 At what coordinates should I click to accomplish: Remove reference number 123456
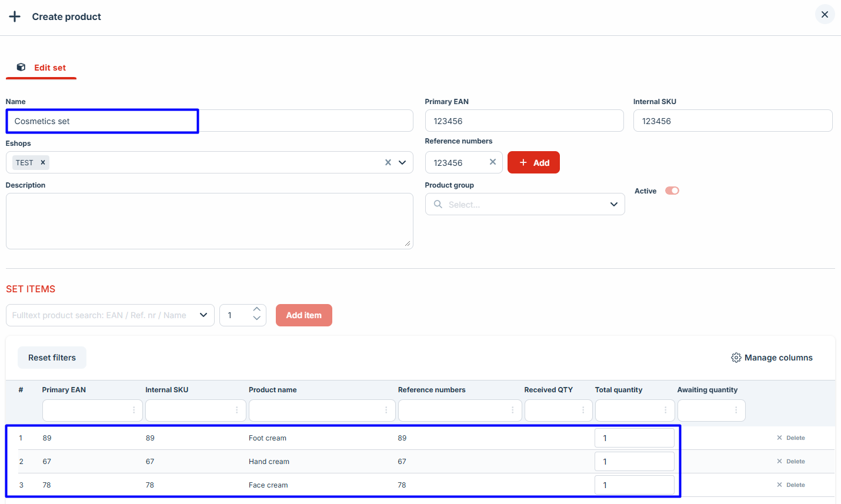coord(493,162)
